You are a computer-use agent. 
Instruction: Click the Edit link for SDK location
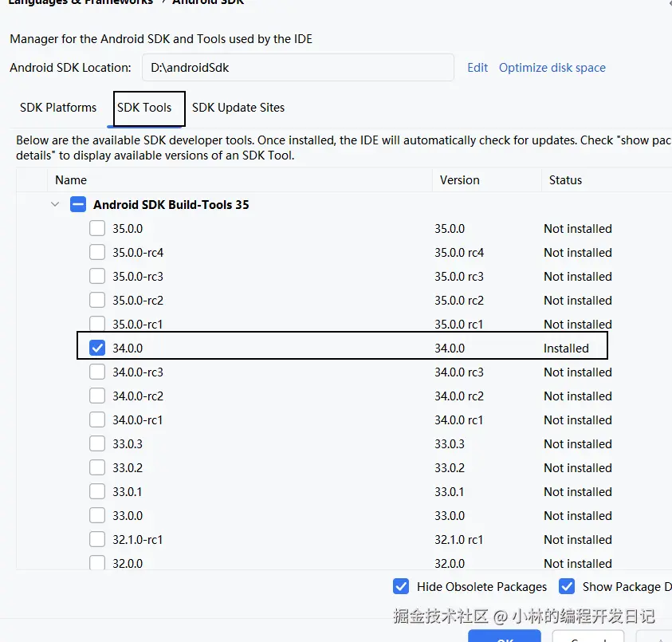[x=477, y=68]
